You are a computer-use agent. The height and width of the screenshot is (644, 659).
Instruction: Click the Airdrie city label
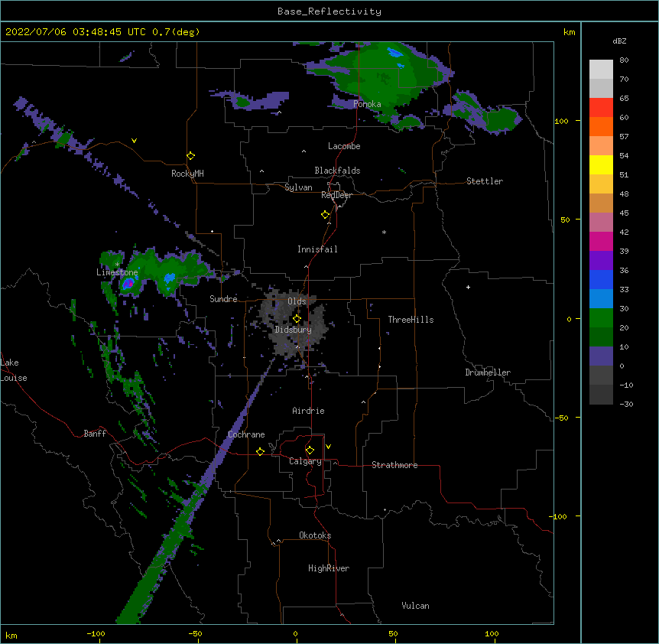[309, 411]
